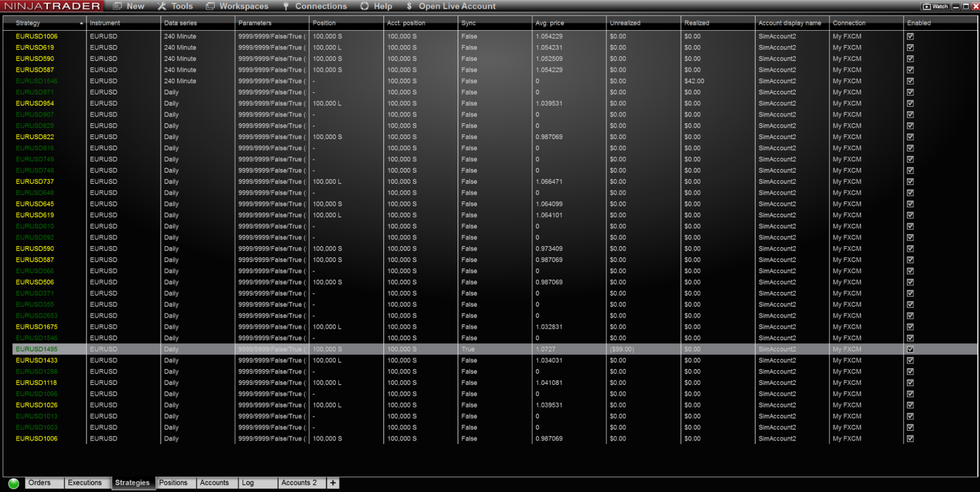
Task: Sort by the Instrument column header
Action: [x=124, y=23]
